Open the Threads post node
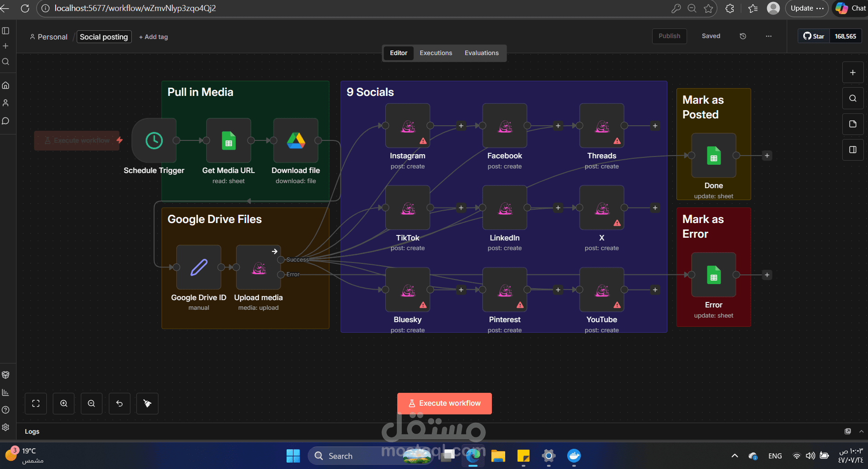 point(602,126)
